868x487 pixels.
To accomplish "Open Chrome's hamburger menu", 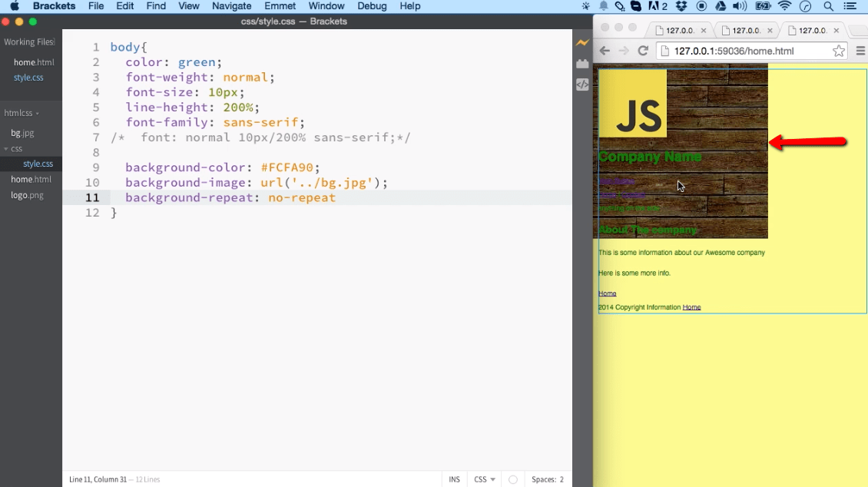I will [860, 51].
